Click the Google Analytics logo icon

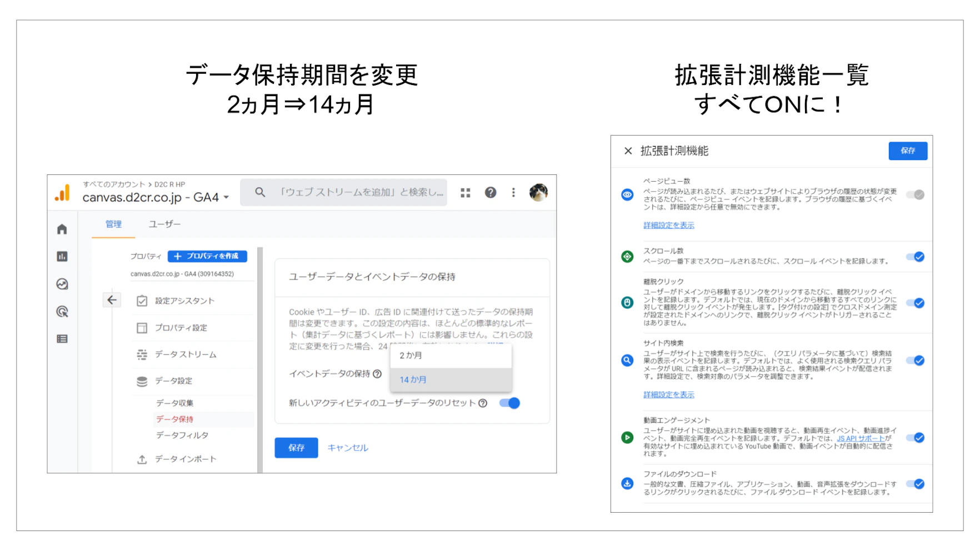(63, 193)
